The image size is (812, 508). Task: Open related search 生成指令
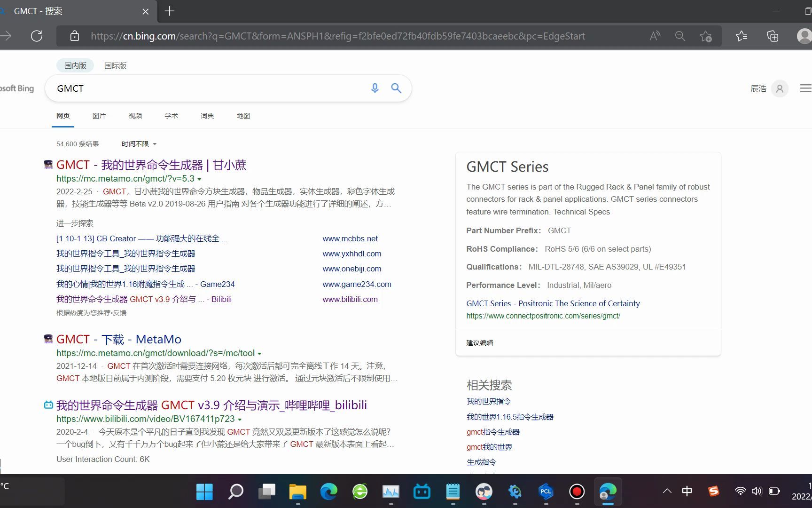coord(481,462)
